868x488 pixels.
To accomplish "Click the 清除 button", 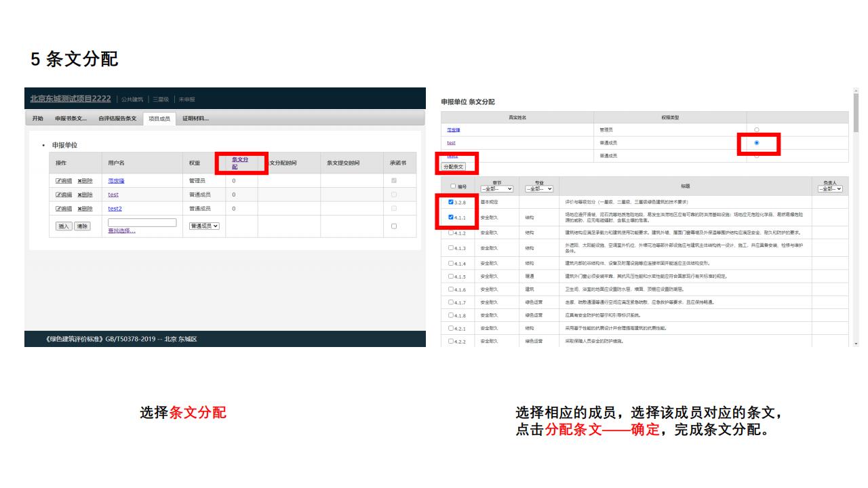I will pos(82,226).
